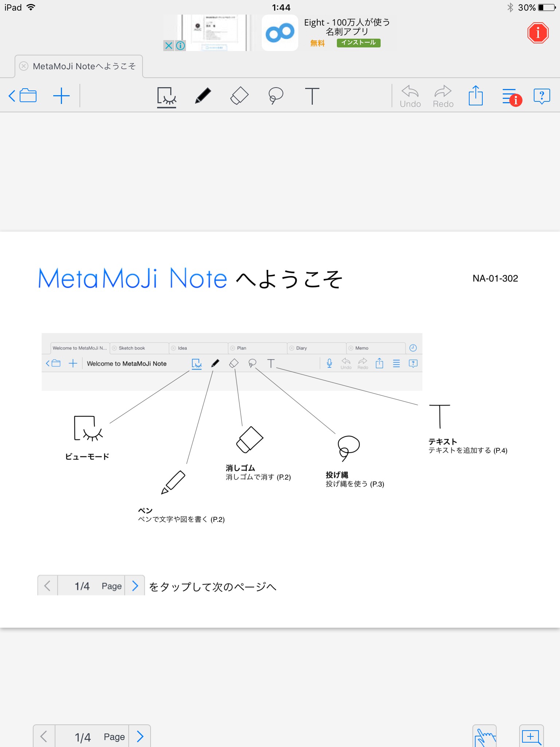
Task: Tap the green インストール ad button
Action: 358,43
